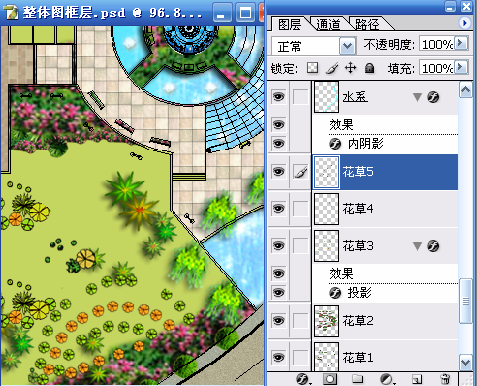The height and width of the screenshot is (386, 477).
Task: Click the delete layer trash icon
Action: tap(445, 379)
